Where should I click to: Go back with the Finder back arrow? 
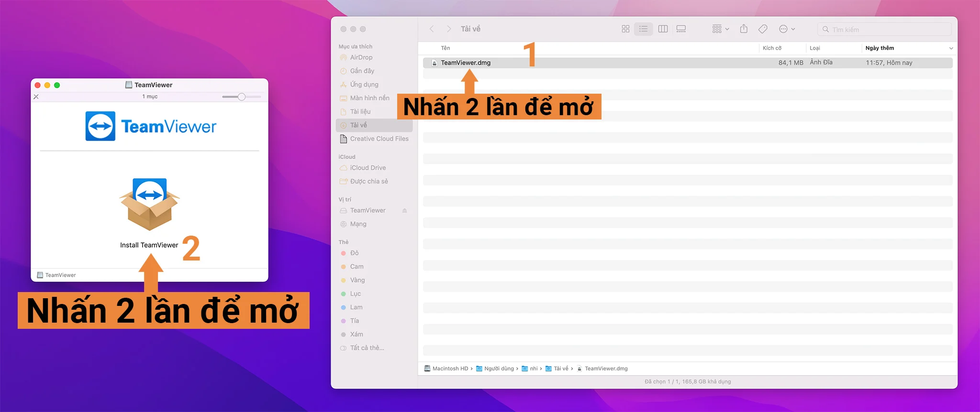click(432, 29)
